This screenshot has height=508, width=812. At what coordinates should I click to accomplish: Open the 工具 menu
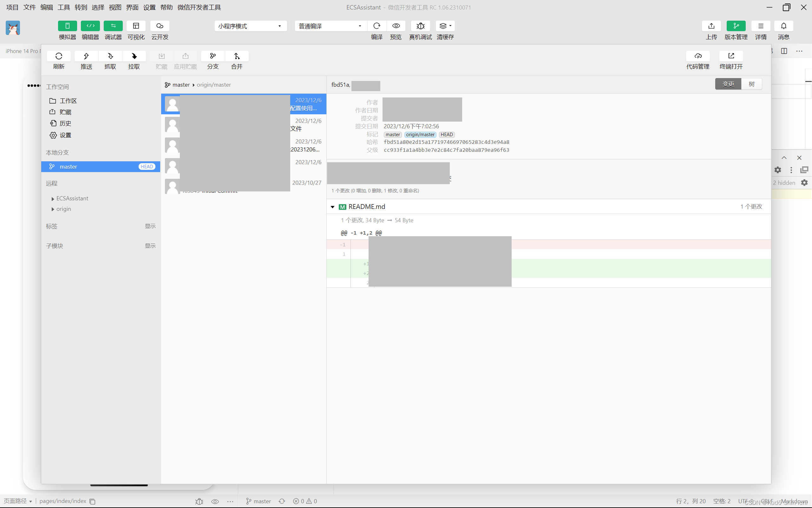(x=64, y=7)
